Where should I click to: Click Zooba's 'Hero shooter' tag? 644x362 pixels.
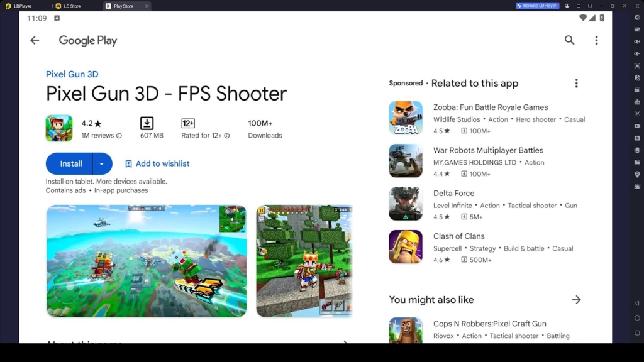pos(536,119)
